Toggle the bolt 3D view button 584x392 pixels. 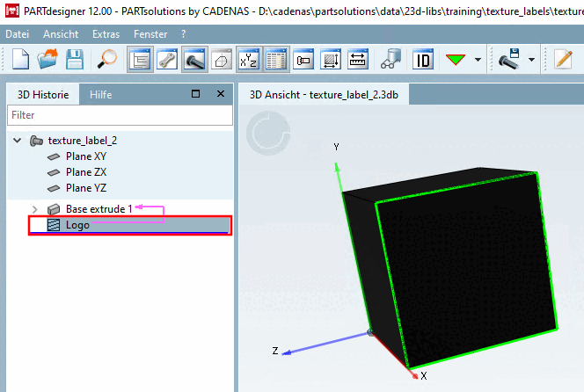coord(194,59)
